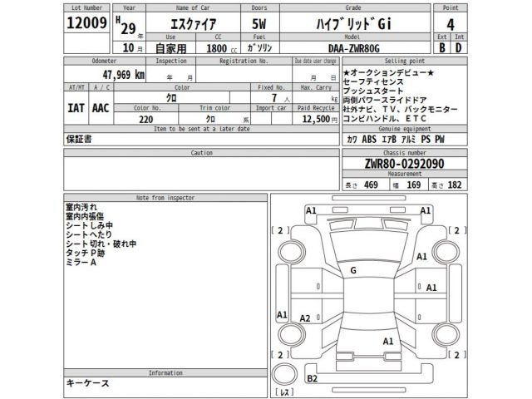Select the ミラーA inspector note
The height and width of the screenshot is (399, 532).
(81, 263)
